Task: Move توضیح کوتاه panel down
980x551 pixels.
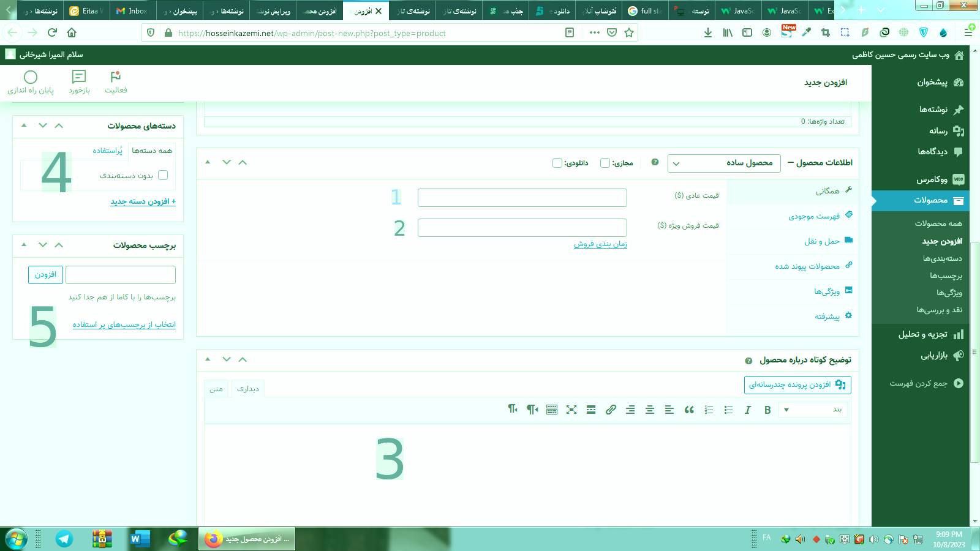Action: coord(227,359)
